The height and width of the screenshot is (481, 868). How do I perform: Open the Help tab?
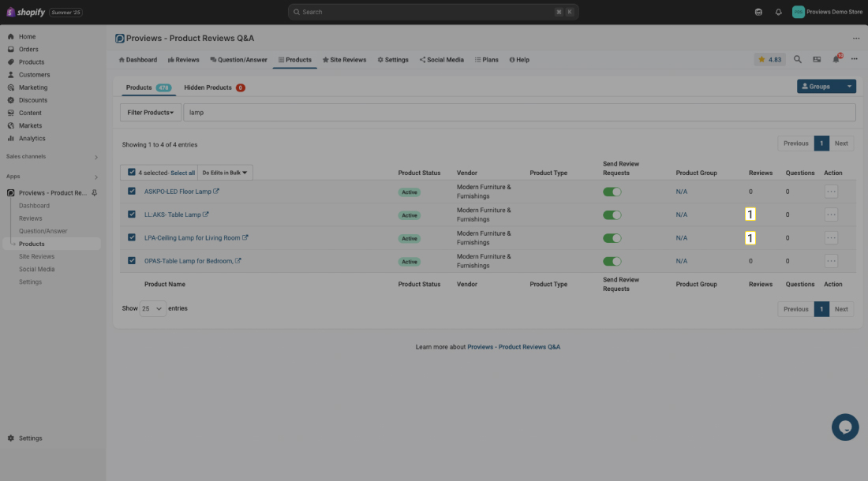pos(519,60)
